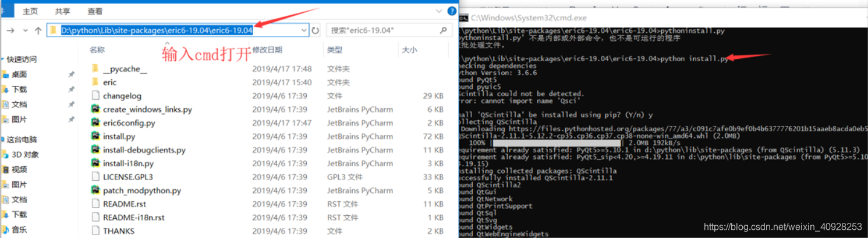Select eric6config.py PyCharm icon
This screenshot has width=868, height=238.
point(96,123)
